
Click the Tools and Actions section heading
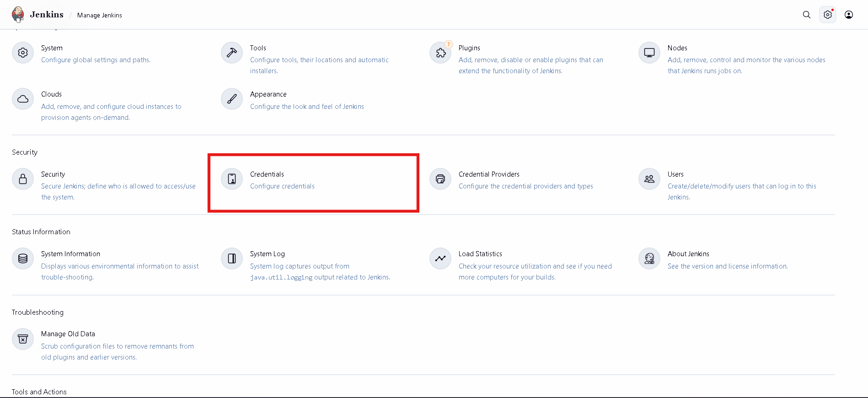pyautogui.click(x=39, y=392)
